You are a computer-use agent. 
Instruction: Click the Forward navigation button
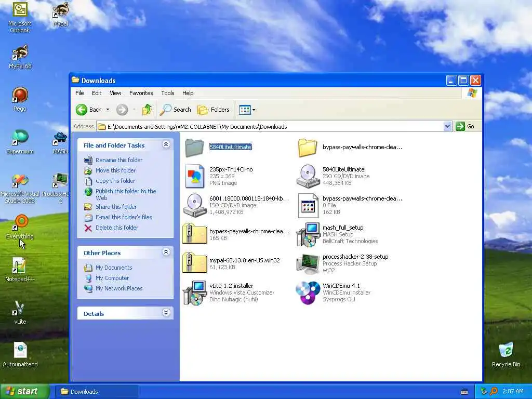[122, 110]
